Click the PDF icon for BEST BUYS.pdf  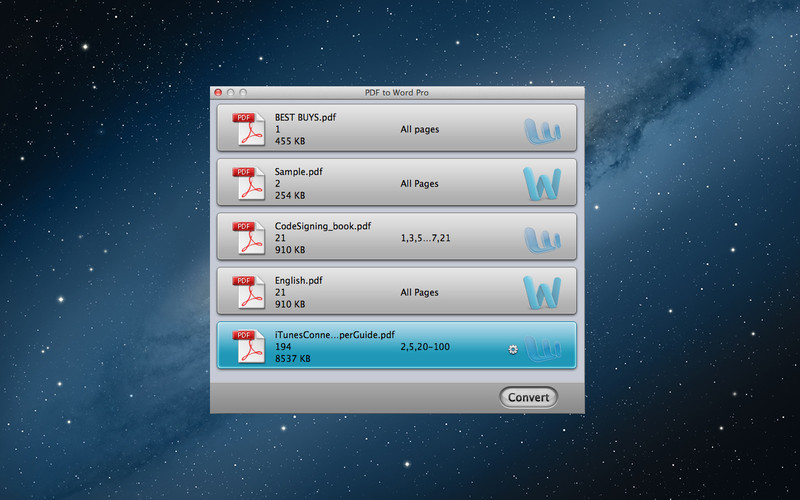tap(248, 129)
